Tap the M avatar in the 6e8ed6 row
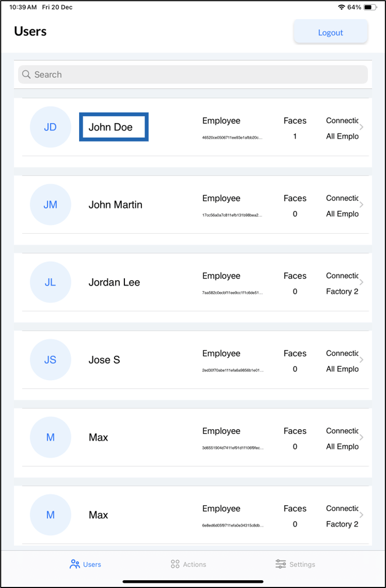This screenshot has height=588, width=386. [50, 515]
